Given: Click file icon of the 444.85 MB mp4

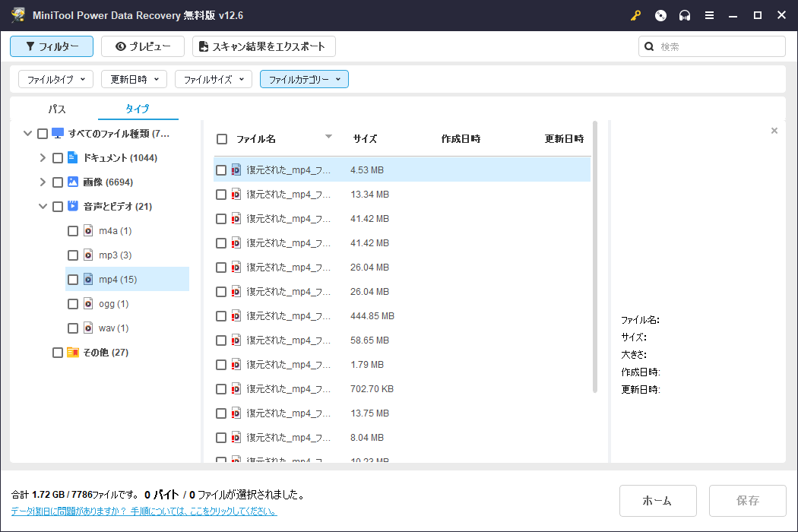Looking at the screenshot, I should tap(236, 315).
